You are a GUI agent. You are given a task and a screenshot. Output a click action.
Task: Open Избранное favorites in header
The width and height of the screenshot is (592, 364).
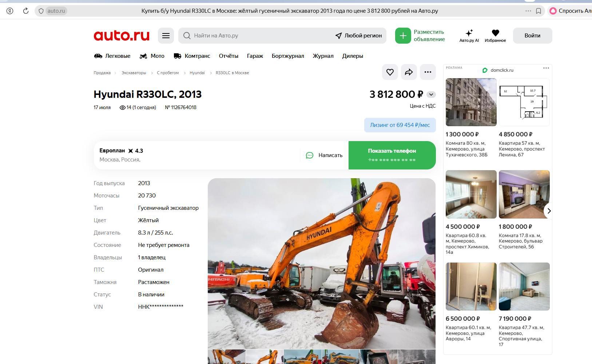[x=495, y=36]
